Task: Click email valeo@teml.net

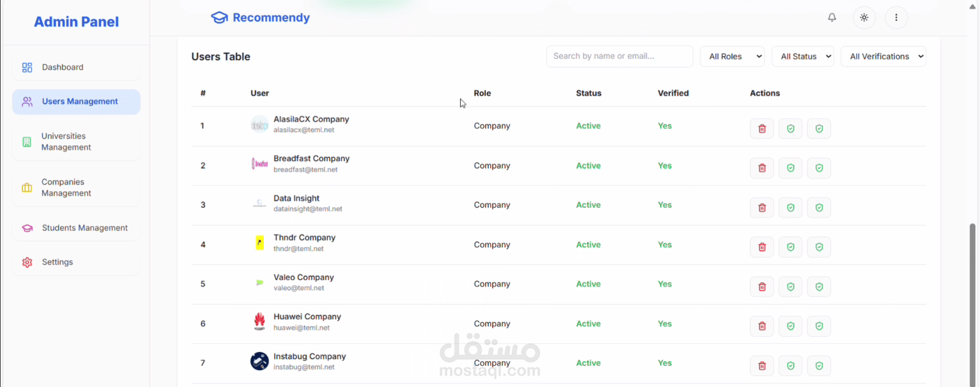Action: point(299,288)
